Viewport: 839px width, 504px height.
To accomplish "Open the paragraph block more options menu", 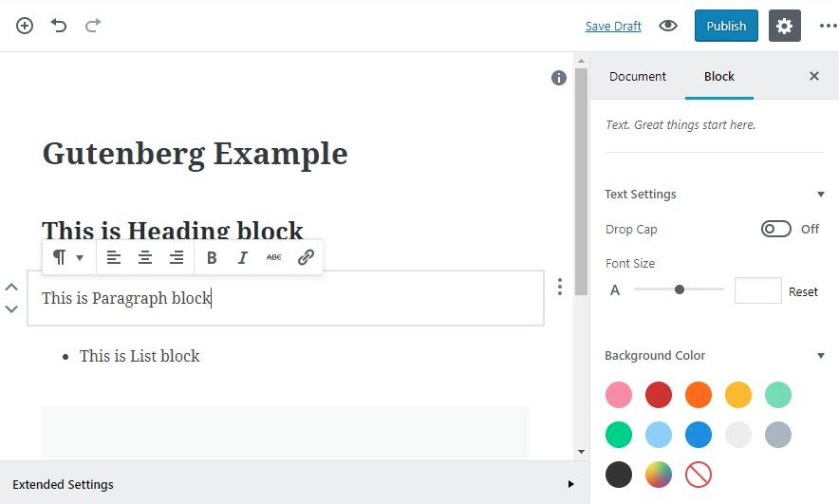I will (560, 287).
